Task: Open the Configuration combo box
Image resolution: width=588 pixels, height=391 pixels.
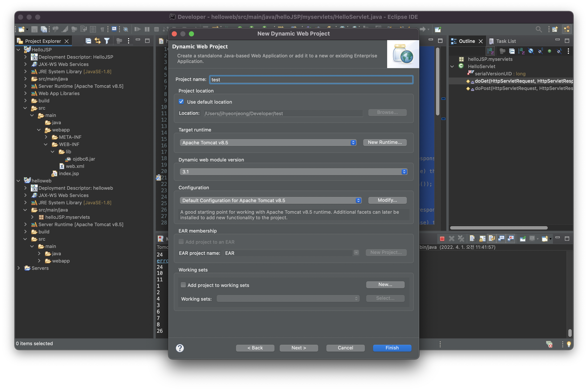Action: [x=270, y=200]
